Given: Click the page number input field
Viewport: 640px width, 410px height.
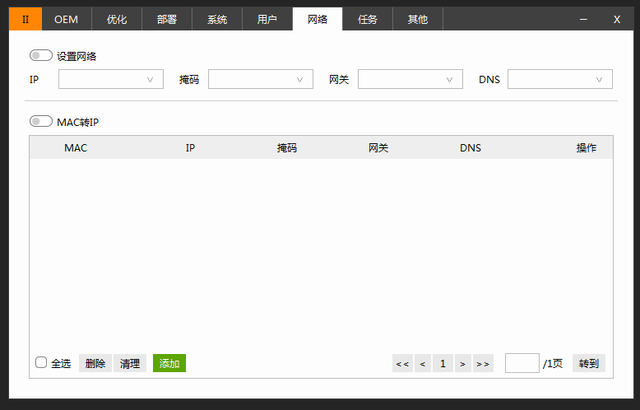Looking at the screenshot, I should click(x=522, y=363).
